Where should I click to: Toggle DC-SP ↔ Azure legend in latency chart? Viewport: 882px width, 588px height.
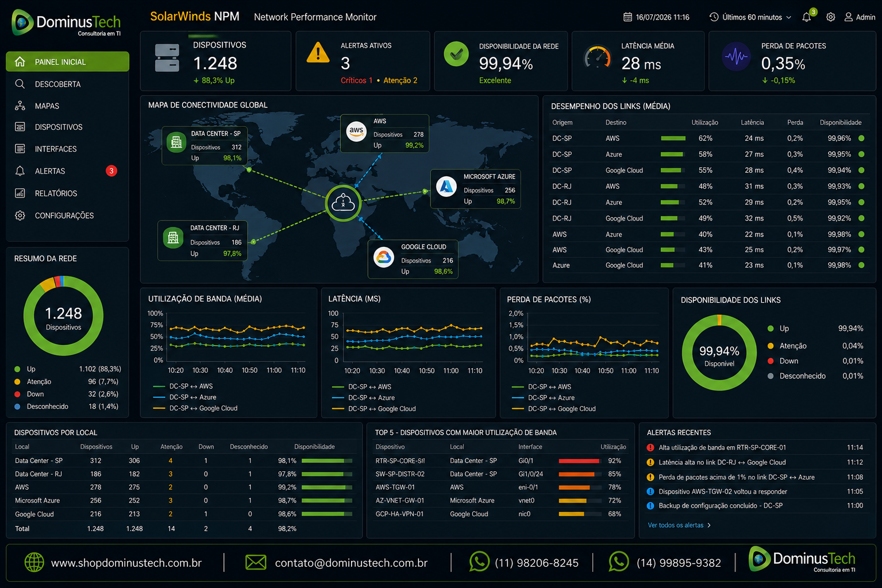coord(364,397)
